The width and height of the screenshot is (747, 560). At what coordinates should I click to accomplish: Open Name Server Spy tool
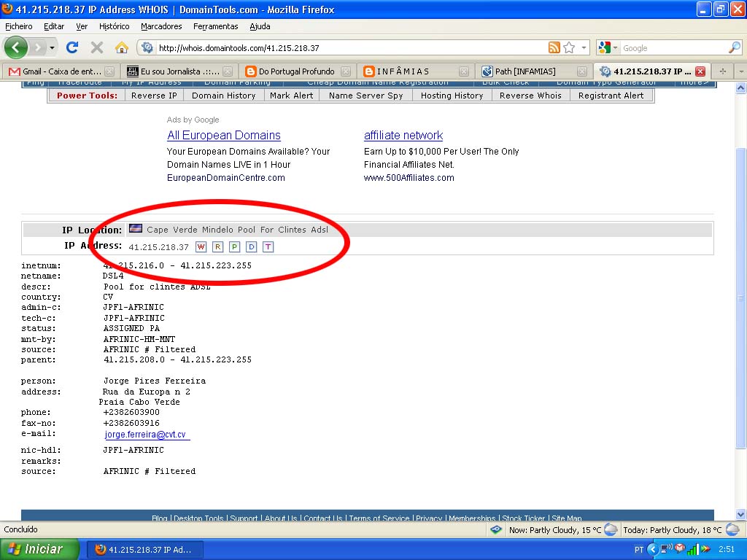click(x=366, y=96)
